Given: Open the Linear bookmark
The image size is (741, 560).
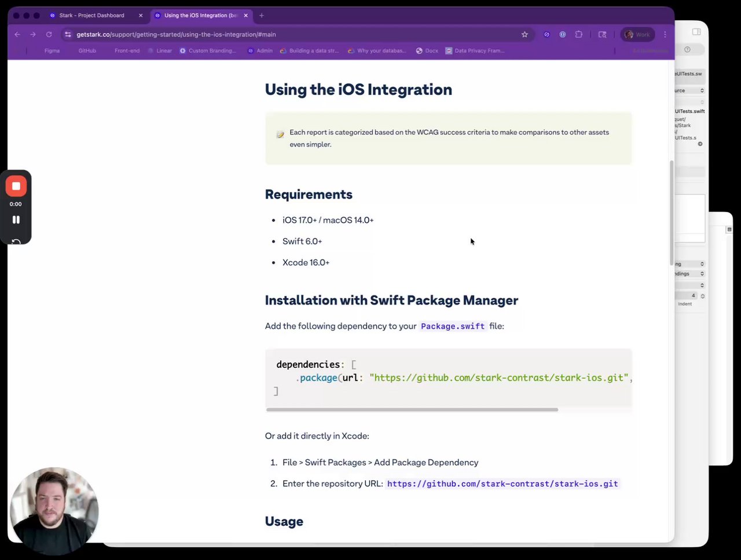Looking at the screenshot, I should pyautogui.click(x=160, y=51).
